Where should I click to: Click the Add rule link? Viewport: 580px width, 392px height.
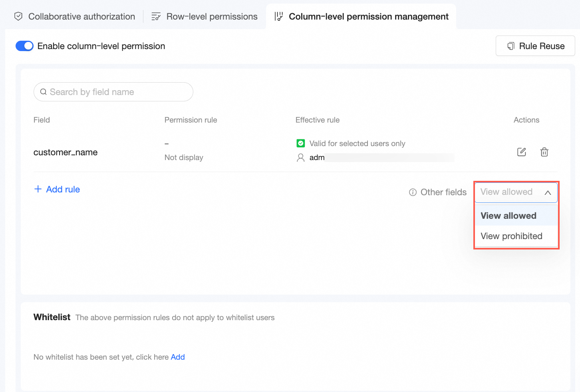63,189
